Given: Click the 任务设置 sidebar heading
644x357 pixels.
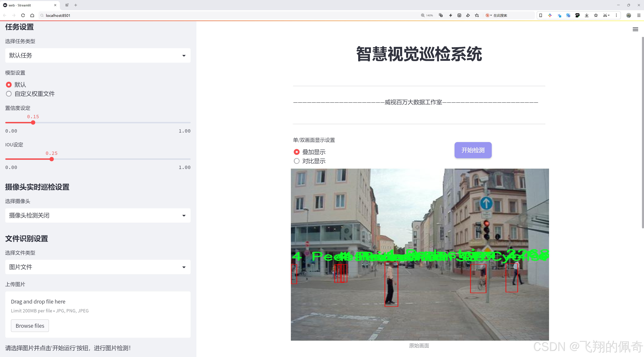Looking at the screenshot, I should 19,27.
